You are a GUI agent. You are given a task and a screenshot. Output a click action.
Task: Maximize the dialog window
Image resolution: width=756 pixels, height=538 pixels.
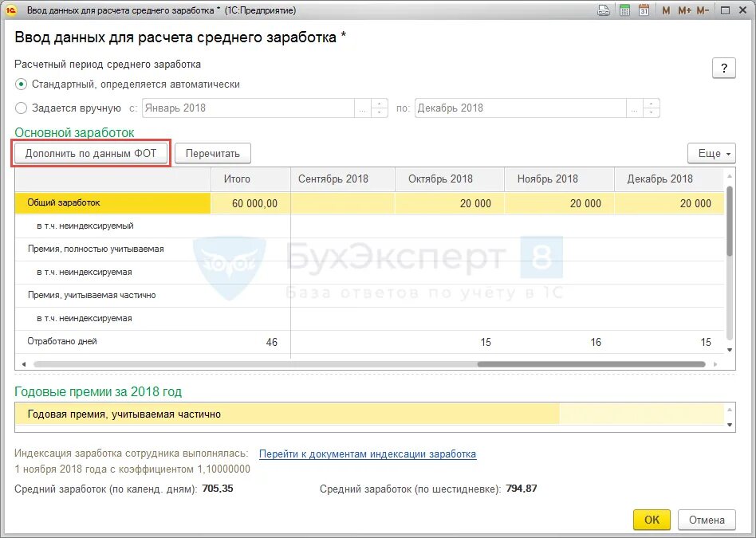pyautogui.click(x=725, y=10)
